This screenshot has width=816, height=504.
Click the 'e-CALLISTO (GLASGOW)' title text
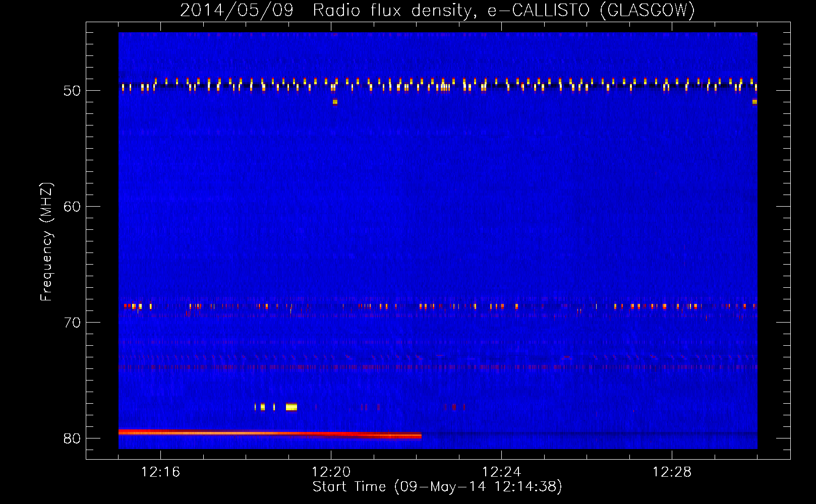(x=591, y=10)
